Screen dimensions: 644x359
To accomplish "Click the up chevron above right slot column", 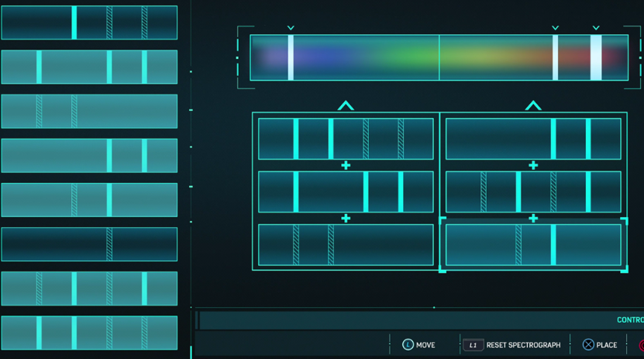I will (533, 105).
